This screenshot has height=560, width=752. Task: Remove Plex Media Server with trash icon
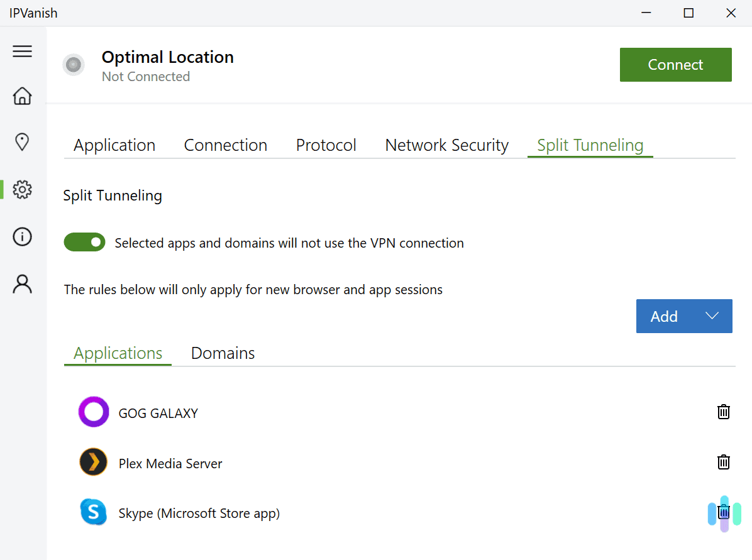(724, 463)
